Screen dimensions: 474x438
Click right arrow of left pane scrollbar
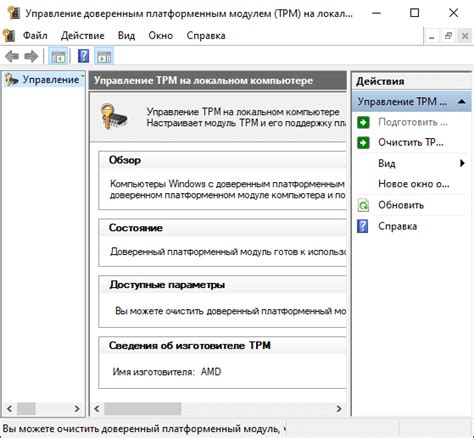coord(77,409)
